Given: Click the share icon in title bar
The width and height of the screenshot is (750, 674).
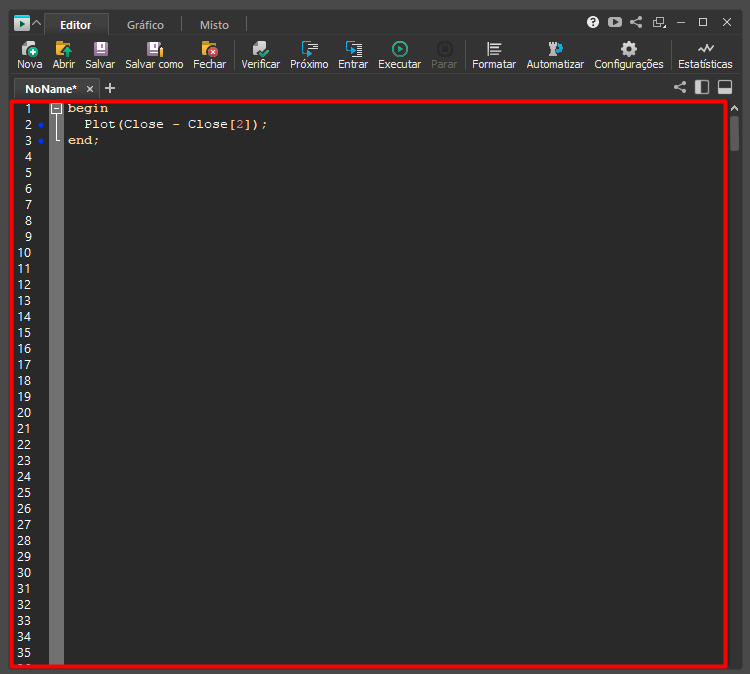Looking at the screenshot, I should (636, 22).
